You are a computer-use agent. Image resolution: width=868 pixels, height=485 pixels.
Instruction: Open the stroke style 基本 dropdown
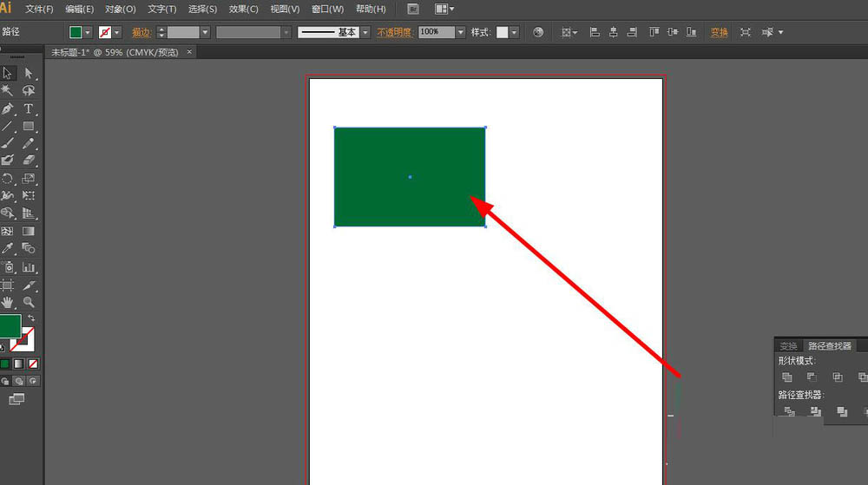365,32
